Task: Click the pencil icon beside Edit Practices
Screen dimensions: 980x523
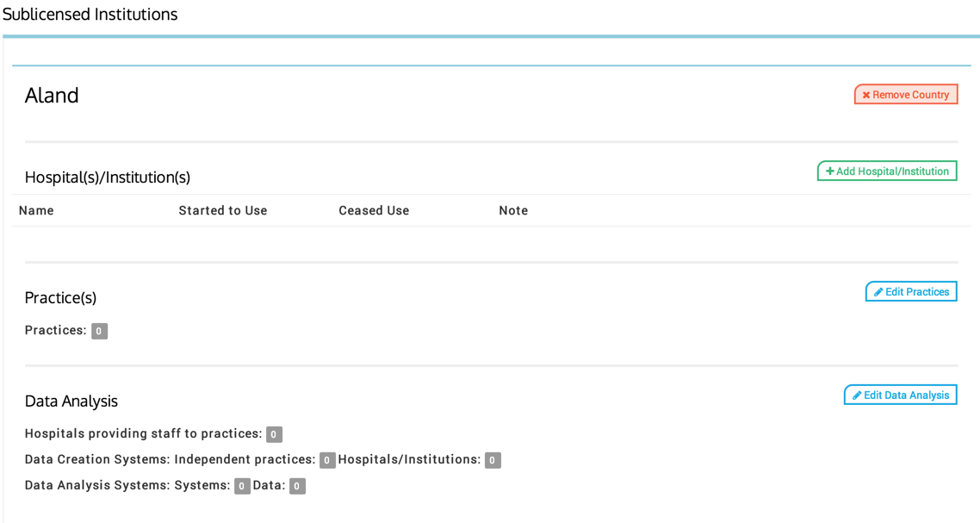Action: pos(878,292)
